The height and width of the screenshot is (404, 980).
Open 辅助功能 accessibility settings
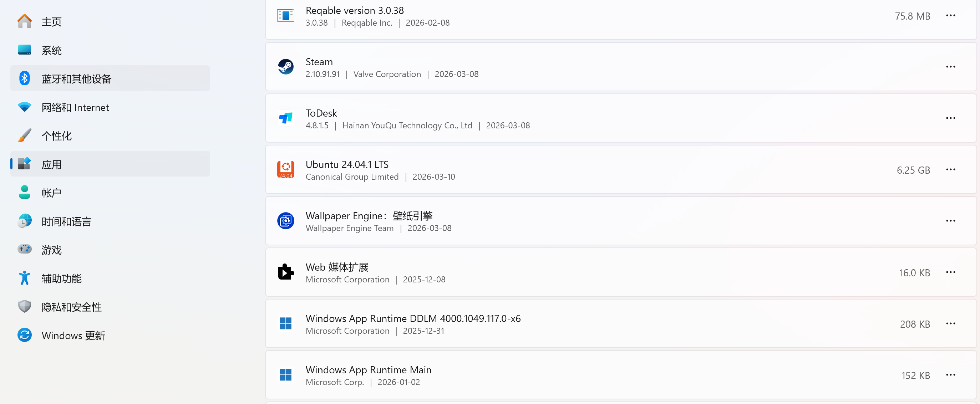coord(61,279)
